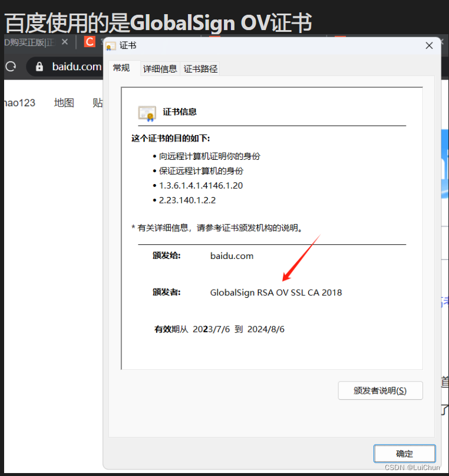The width and height of the screenshot is (449, 476).
Task: Click the certificate dialog title icon
Action: click(x=110, y=46)
